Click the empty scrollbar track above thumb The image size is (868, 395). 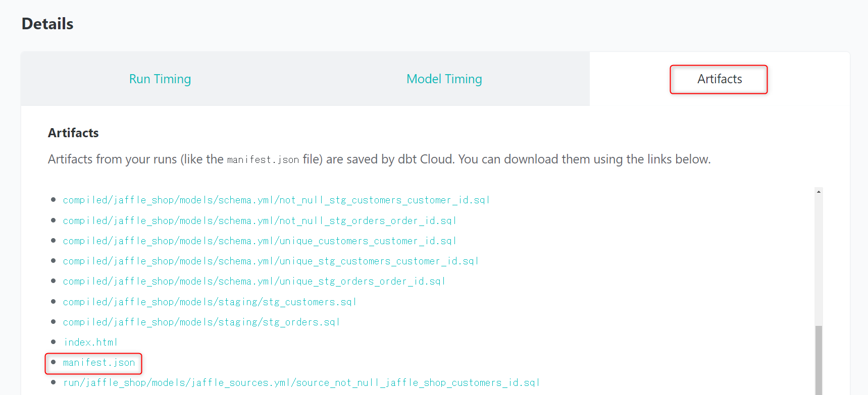coord(819,257)
